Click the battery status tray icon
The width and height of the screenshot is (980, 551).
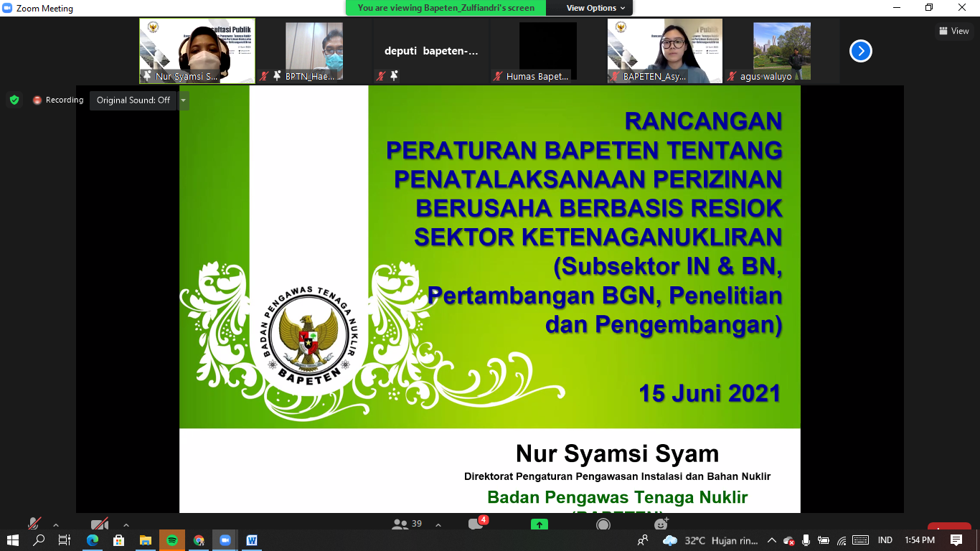[824, 540]
